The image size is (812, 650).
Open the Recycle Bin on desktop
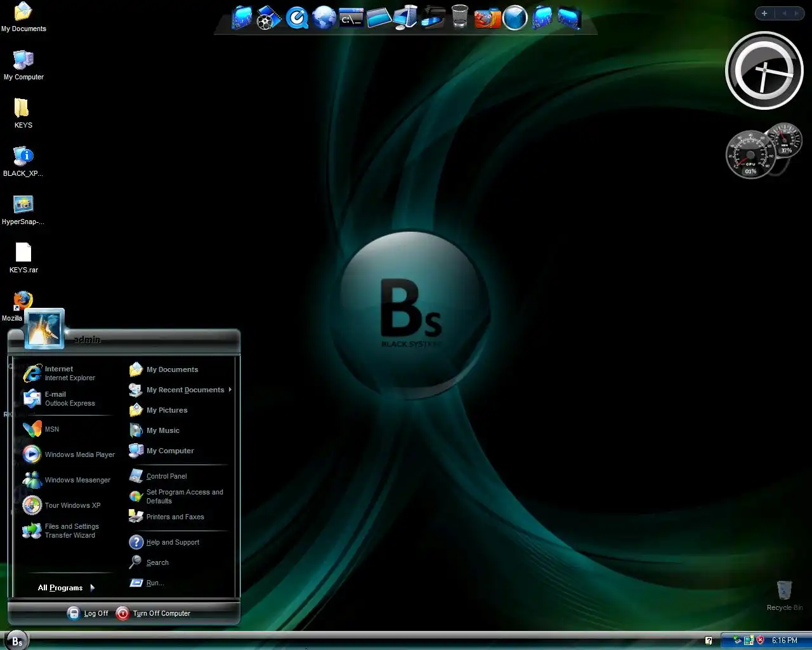(785, 595)
